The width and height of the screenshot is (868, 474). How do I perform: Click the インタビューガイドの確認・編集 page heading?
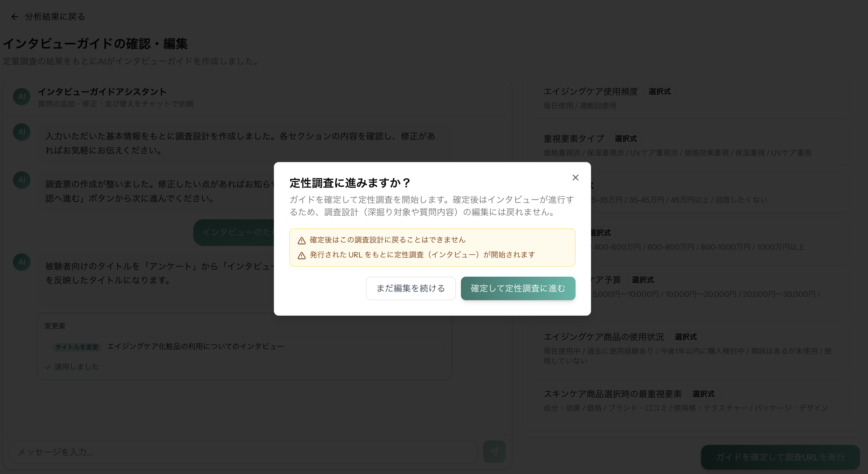coord(95,44)
